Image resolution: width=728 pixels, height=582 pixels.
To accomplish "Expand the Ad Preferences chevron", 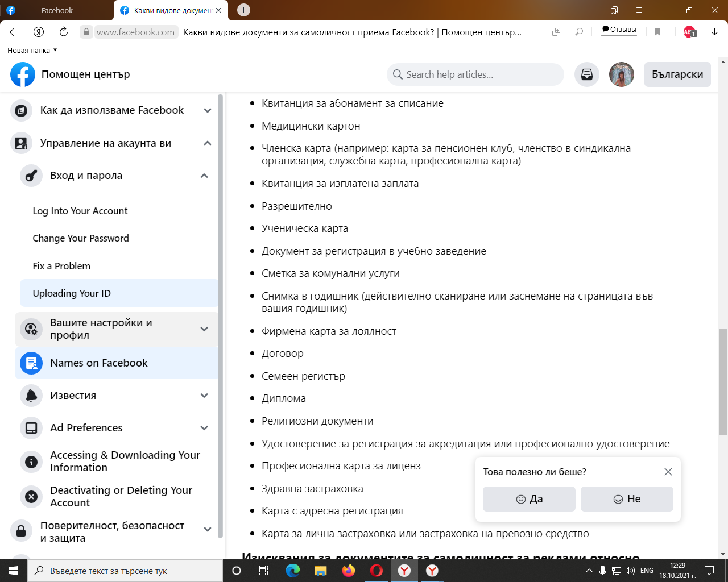I will coord(204,428).
